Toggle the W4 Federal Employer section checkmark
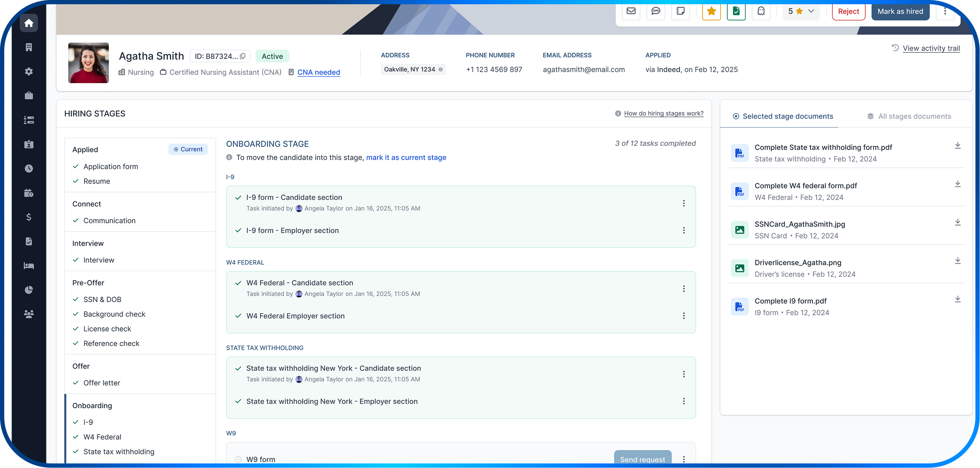 tap(238, 316)
